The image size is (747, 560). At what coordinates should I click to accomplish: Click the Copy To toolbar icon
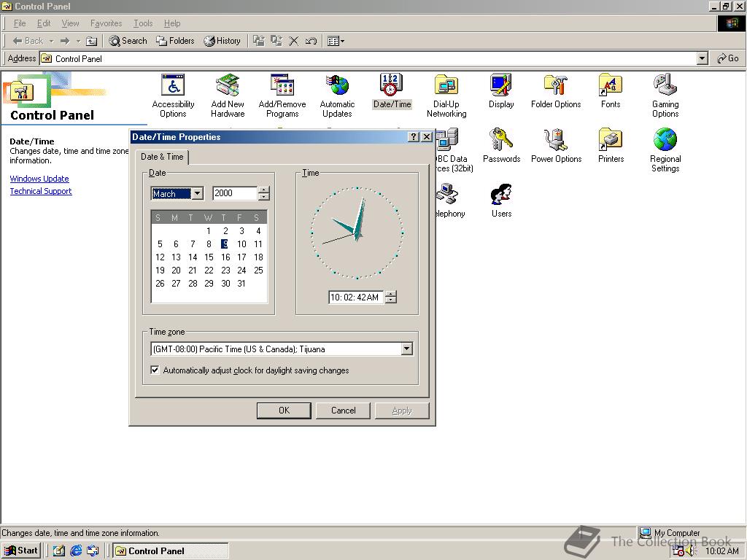[276, 41]
